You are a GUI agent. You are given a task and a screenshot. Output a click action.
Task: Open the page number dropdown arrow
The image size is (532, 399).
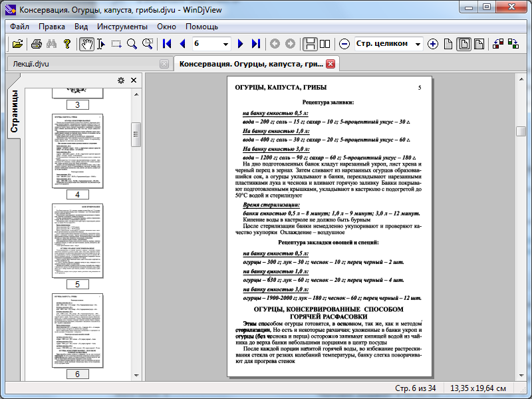pos(227,43)
